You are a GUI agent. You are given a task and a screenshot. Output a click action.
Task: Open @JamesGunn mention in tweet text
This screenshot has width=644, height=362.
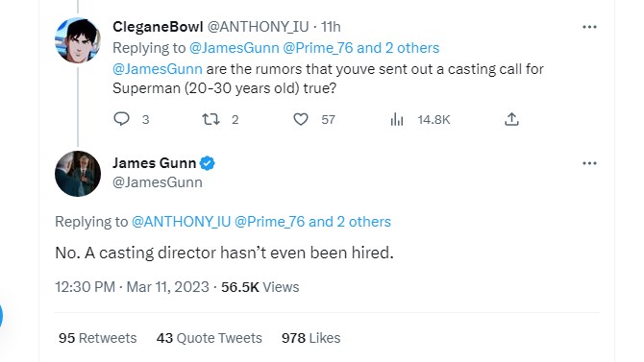click(158, 69)
